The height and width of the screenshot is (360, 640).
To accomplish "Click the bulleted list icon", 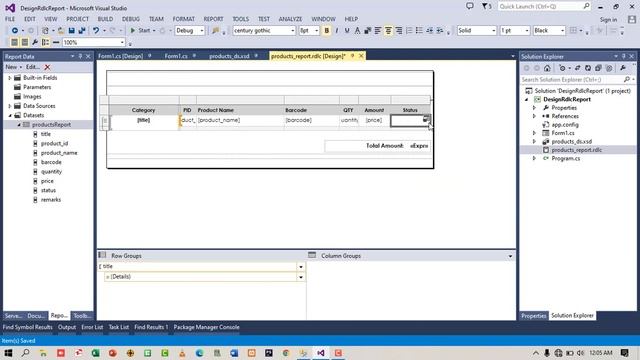I will click(419, 31).
